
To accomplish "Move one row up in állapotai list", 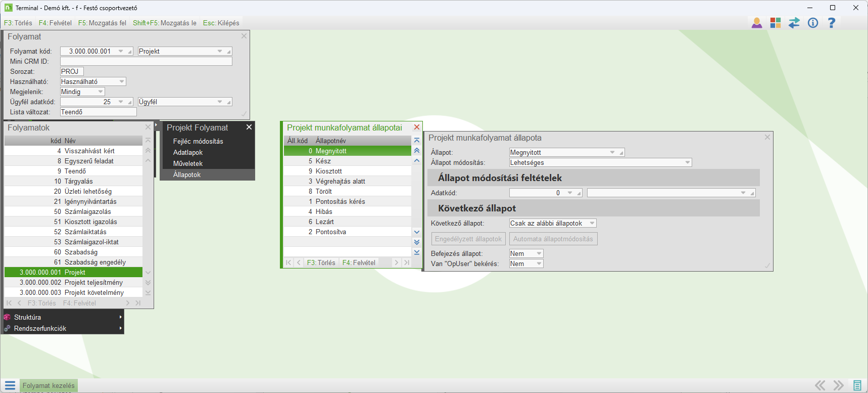I will [417, 161].
